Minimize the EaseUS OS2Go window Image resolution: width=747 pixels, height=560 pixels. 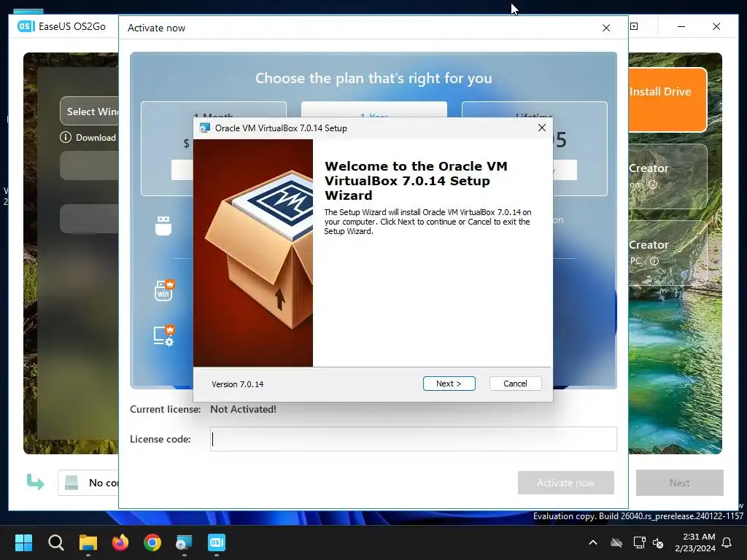coord(681,27)
